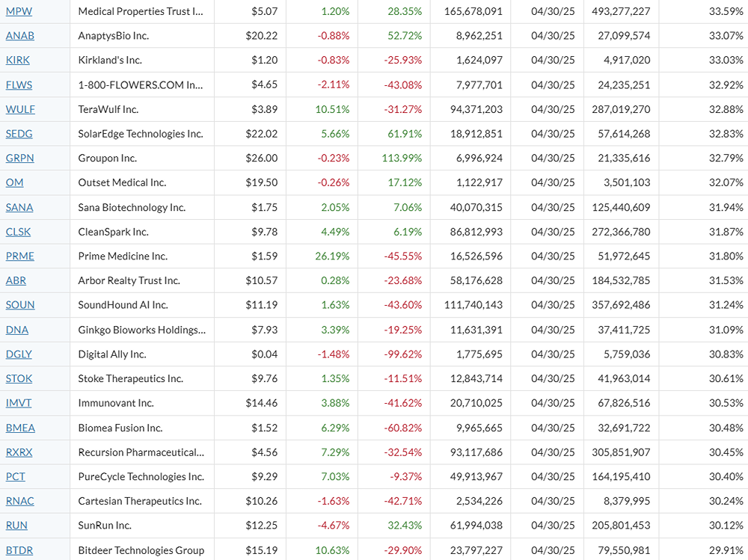Open the DGLY ticker link

19,354
